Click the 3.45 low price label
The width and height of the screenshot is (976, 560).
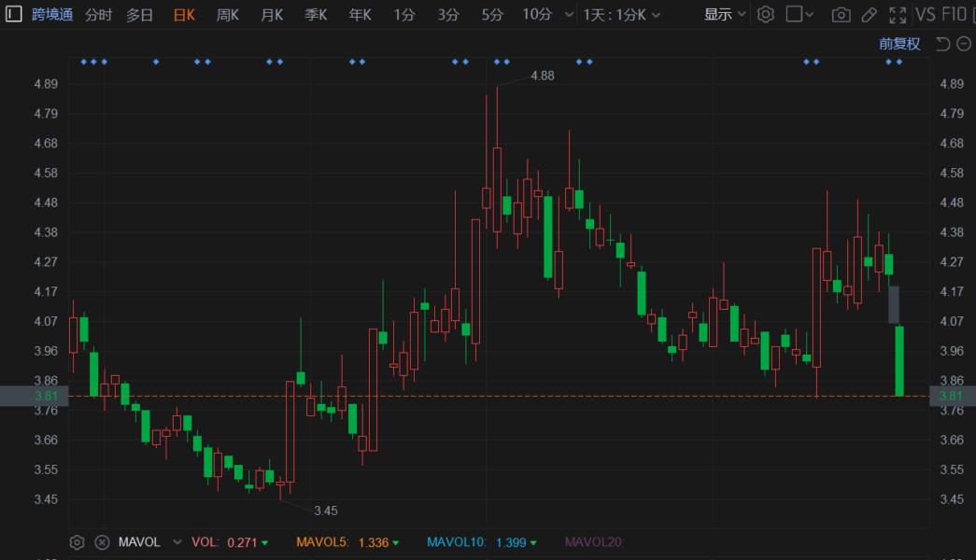tap(326, 511)
